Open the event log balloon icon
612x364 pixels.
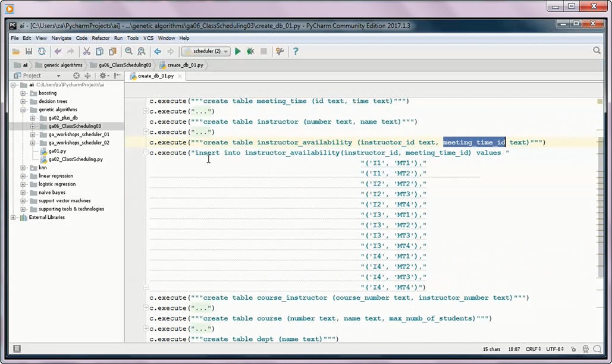tap(598, 349)
